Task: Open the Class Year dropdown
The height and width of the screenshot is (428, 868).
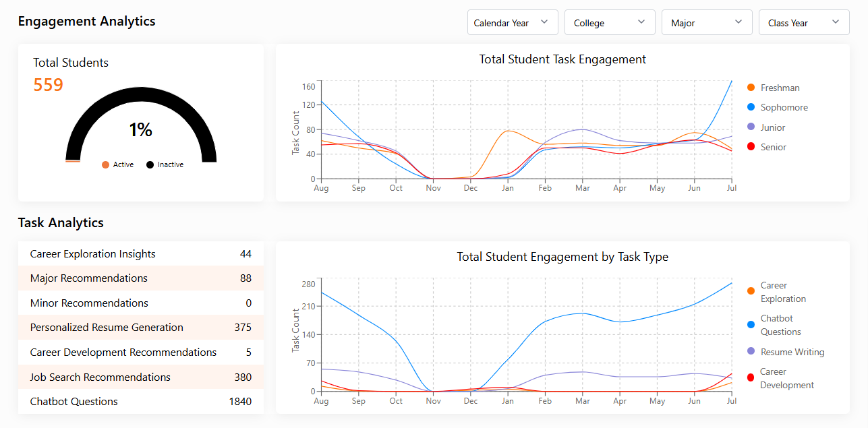Action: coord(804,22)
